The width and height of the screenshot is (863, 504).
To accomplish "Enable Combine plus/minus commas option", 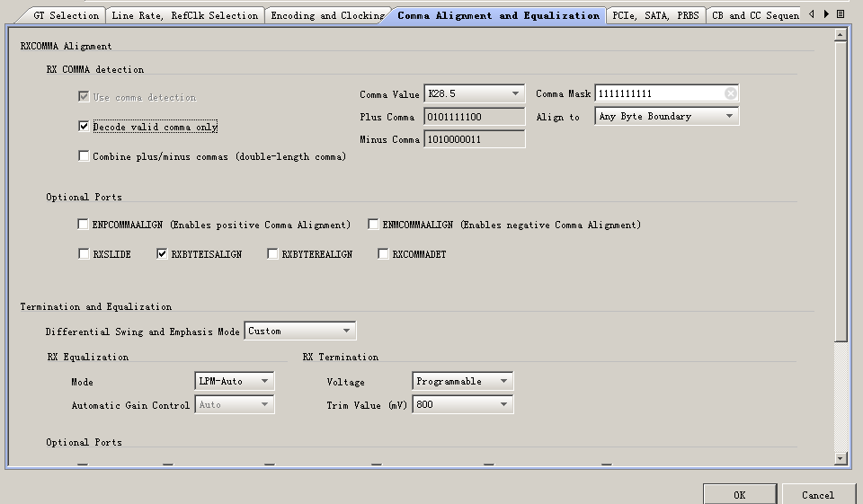I will [85, 156].
